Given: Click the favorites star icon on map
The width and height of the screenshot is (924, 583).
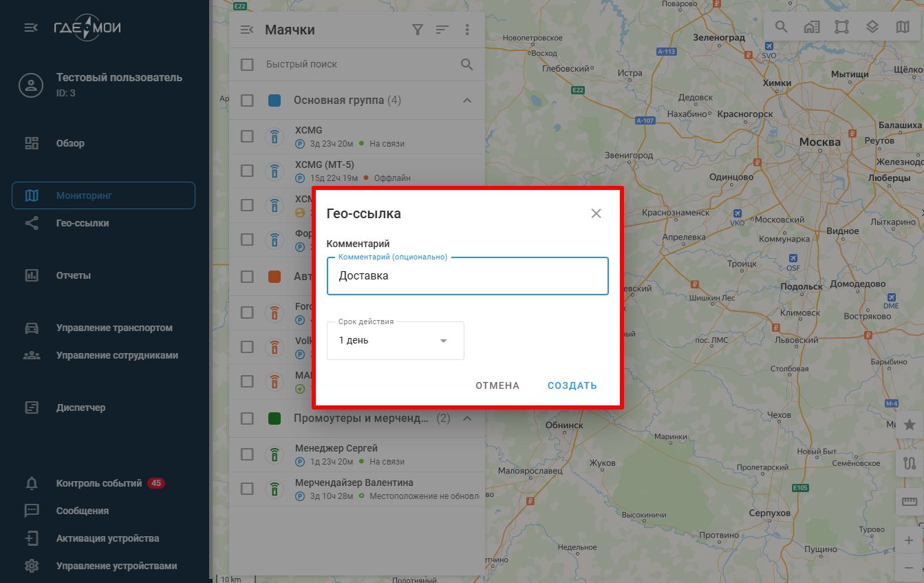Looking at the screenshot, I should 909,425.
